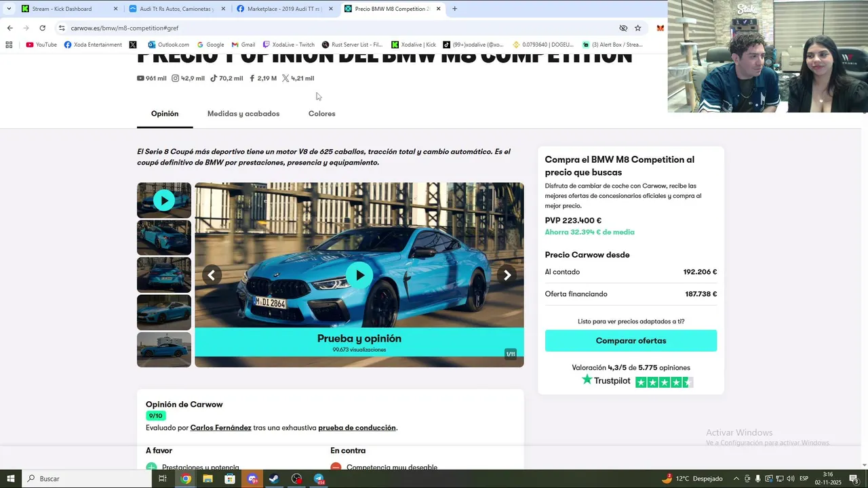Screen dimensions: 868x488
Task: Open the Xoda Entertainment bookmark
Action: [93, 45]
